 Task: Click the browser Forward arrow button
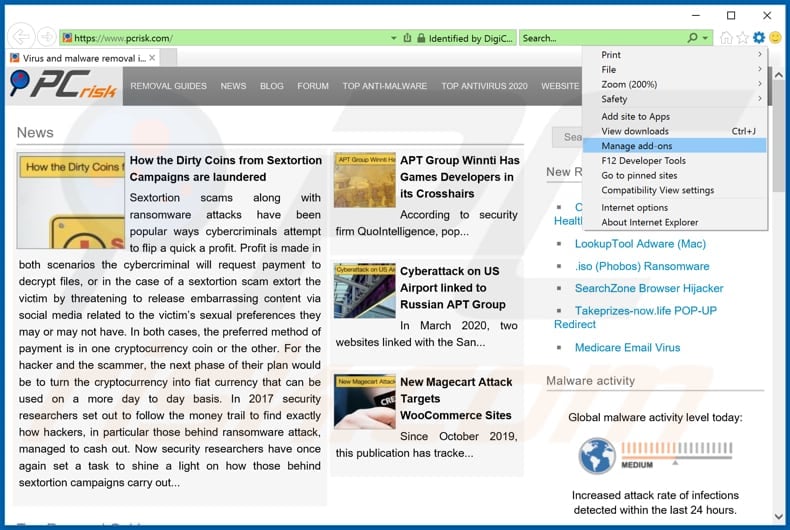(x=47, y=37)
